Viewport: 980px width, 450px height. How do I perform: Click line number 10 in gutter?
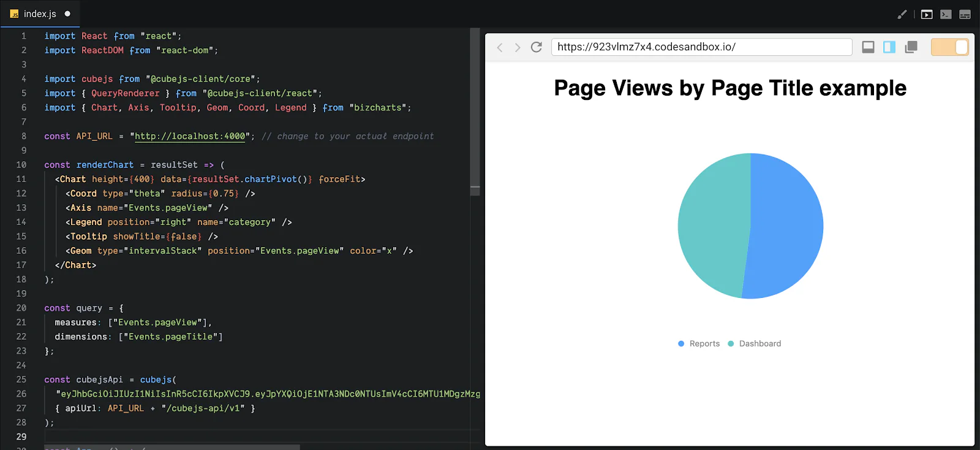(x=21, y=165)
